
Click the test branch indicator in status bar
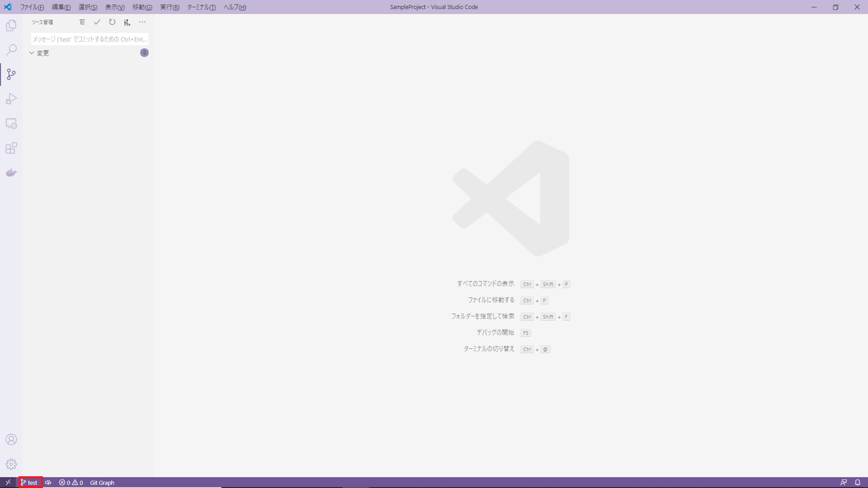tap(29, 483)
